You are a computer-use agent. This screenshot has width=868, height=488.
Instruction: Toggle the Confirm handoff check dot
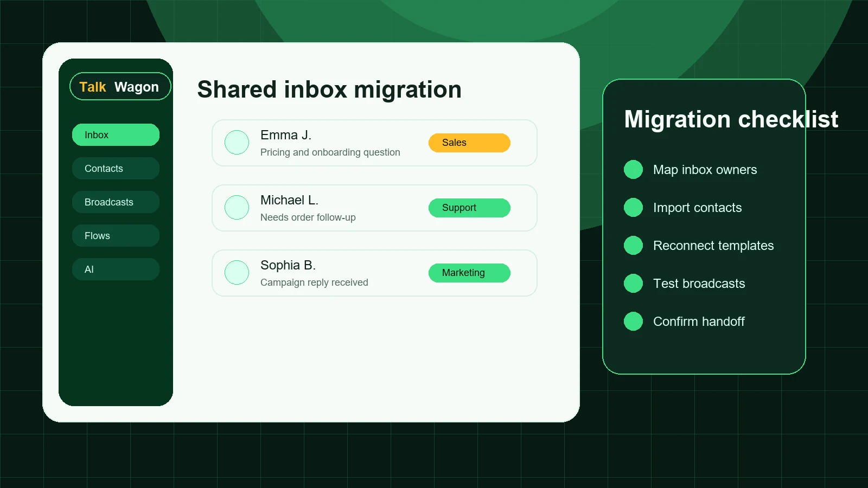[x=633, y=322]
